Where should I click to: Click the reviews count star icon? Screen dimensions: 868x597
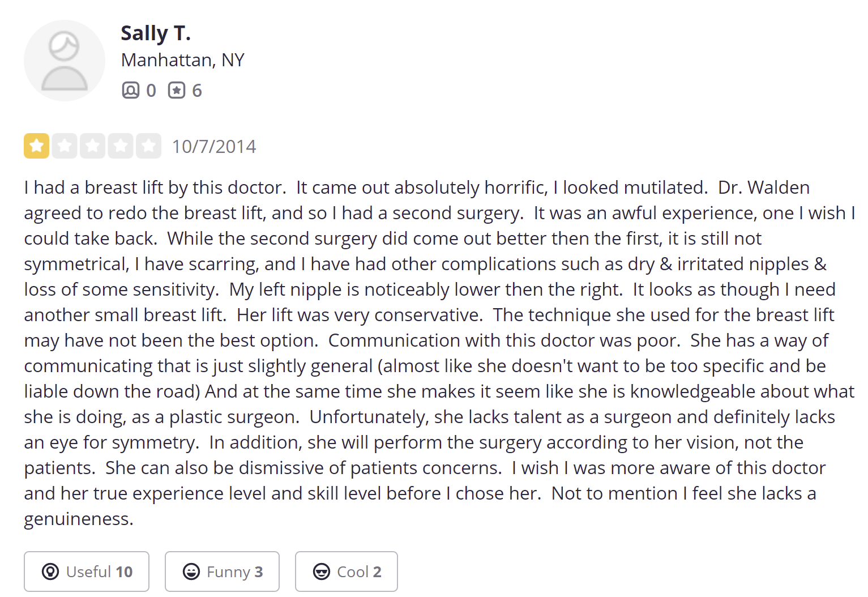177,90
